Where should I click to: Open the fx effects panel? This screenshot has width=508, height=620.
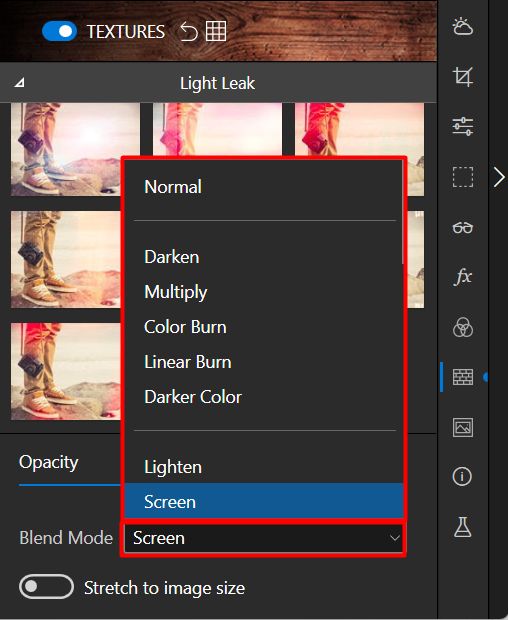pyautogui.click(x=463, y=276)
